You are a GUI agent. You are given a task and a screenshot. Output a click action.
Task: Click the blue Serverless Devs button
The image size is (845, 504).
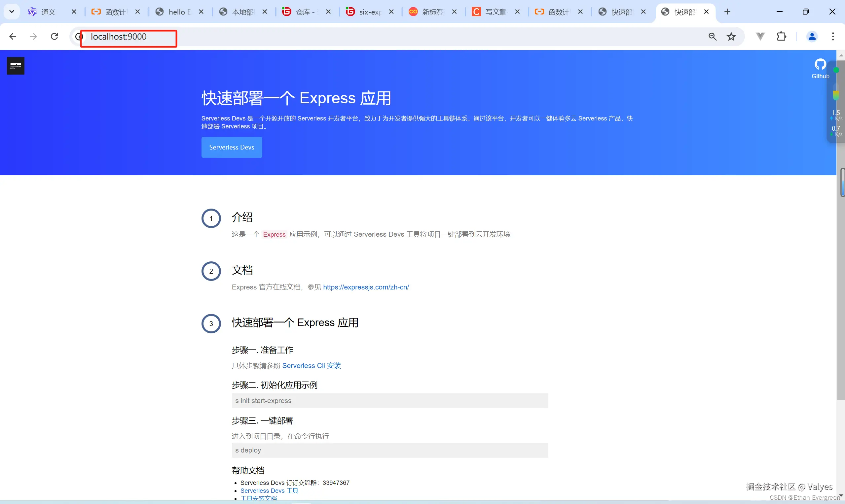[x=232, y=147]
